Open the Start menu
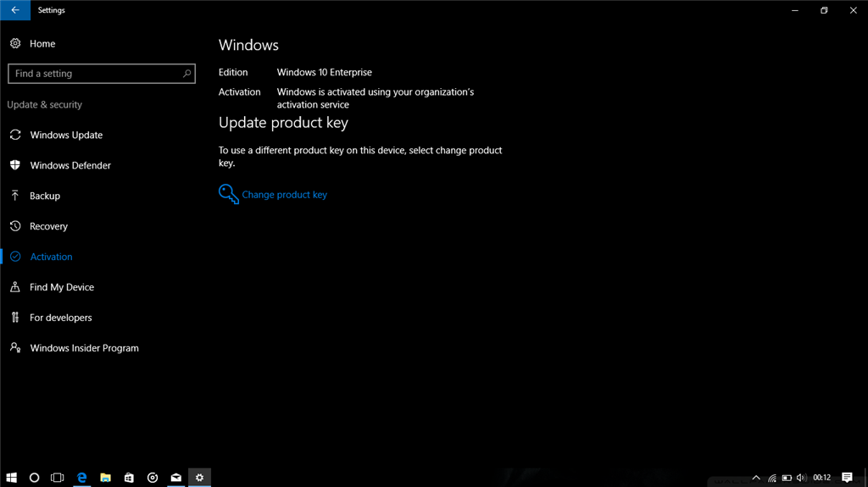The width and height of the screenshot is (868, 487). coord(11,477)
